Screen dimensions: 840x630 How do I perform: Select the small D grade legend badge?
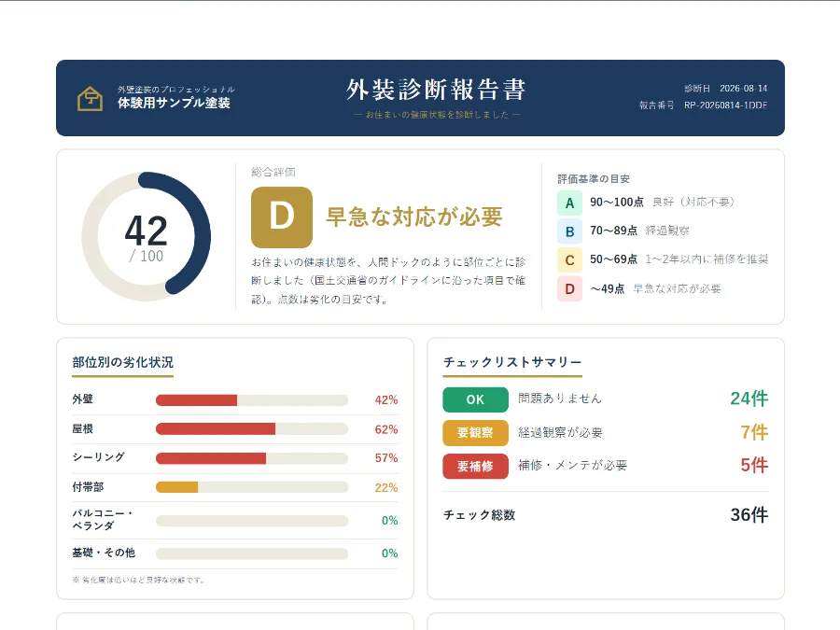pyautogui.click(x=569, y=288)
